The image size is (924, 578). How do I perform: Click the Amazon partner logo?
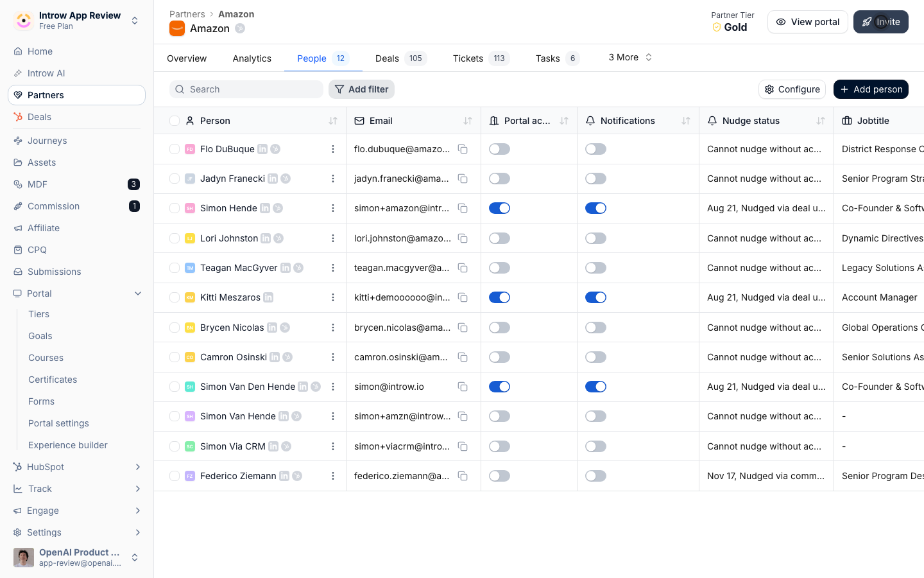(x=177, y=28)
